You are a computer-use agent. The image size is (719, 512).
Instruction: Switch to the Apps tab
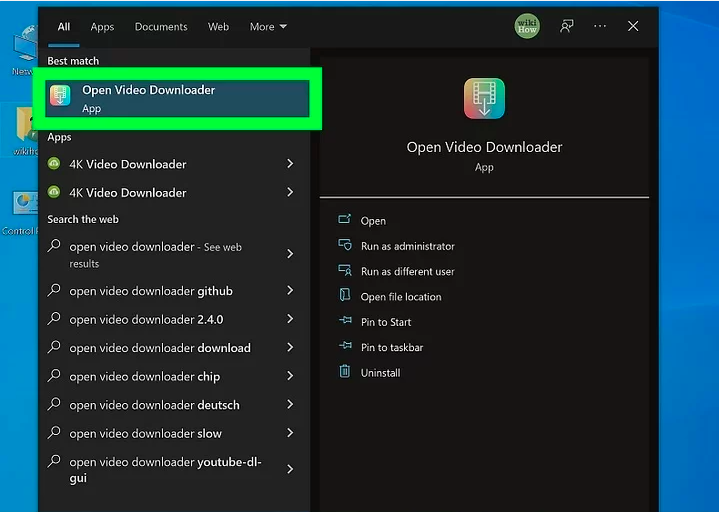pyautogui.click(x=102, y=27)
